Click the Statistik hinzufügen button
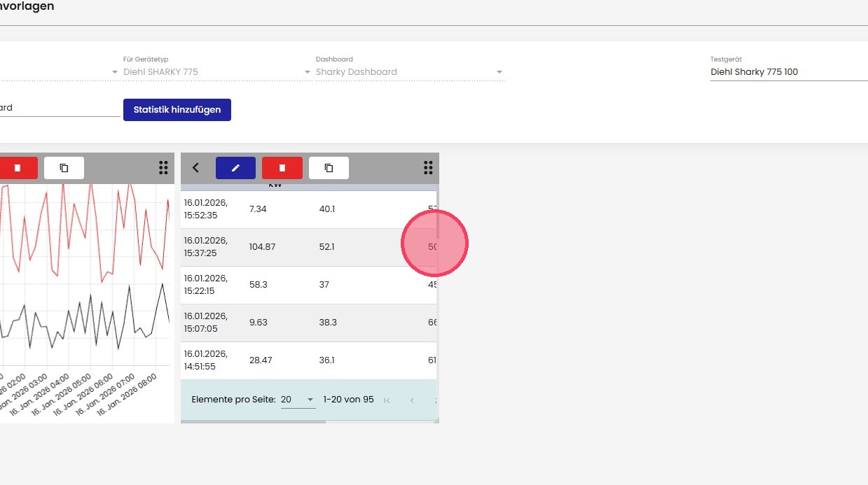The image size is (868, 485). click(x=177, y=110)
